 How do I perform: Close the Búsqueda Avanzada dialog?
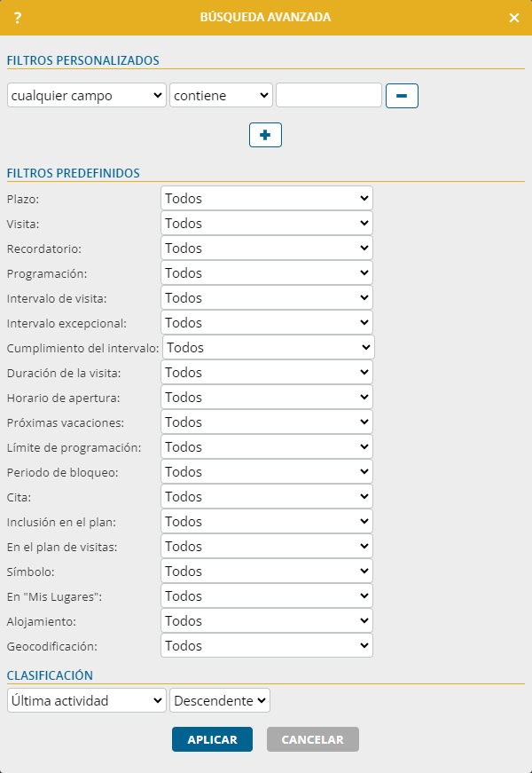tap(513, 18)
